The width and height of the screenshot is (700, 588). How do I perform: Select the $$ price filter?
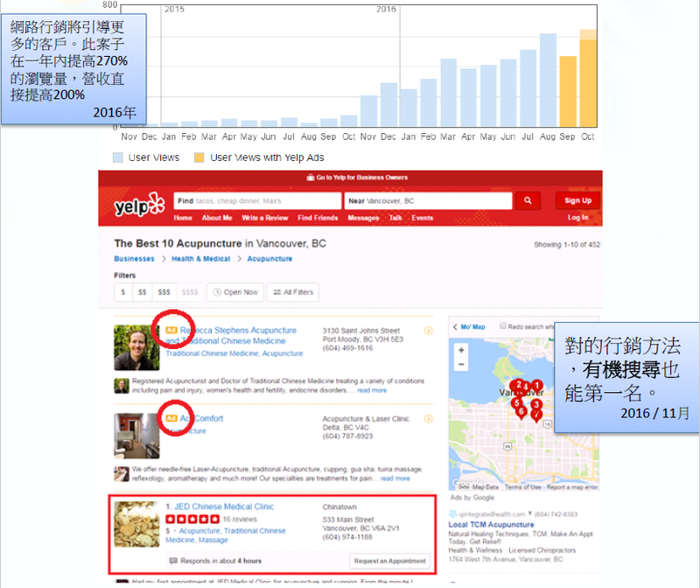(x=143, y=292)
